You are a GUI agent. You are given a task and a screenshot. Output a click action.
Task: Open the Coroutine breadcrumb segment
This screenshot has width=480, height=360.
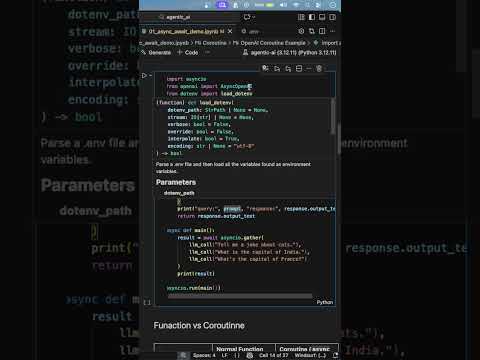210,43
